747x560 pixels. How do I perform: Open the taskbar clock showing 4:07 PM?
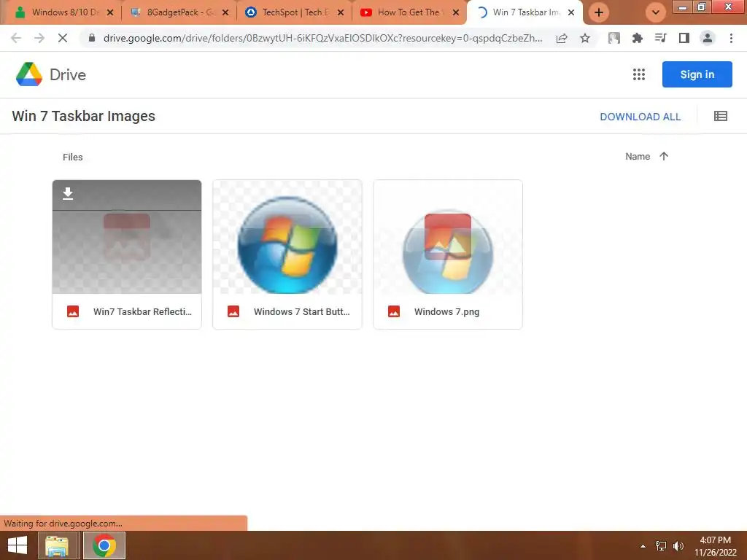pos(715,546)
